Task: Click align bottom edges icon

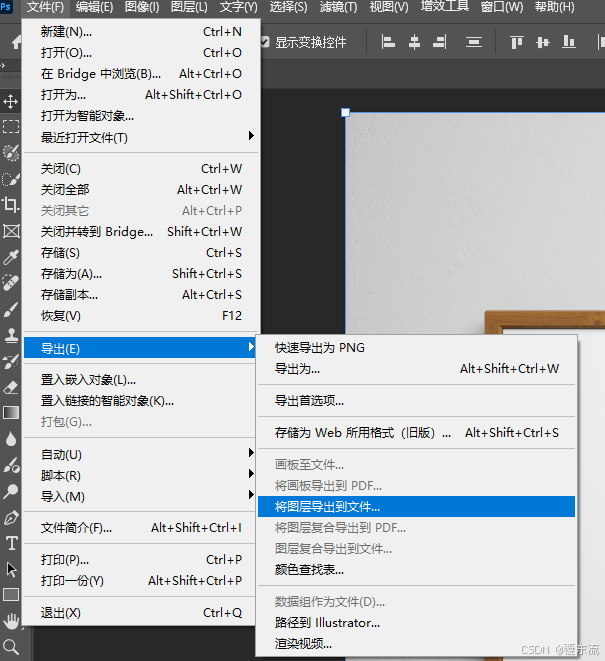Action: [x=569, y=42]
